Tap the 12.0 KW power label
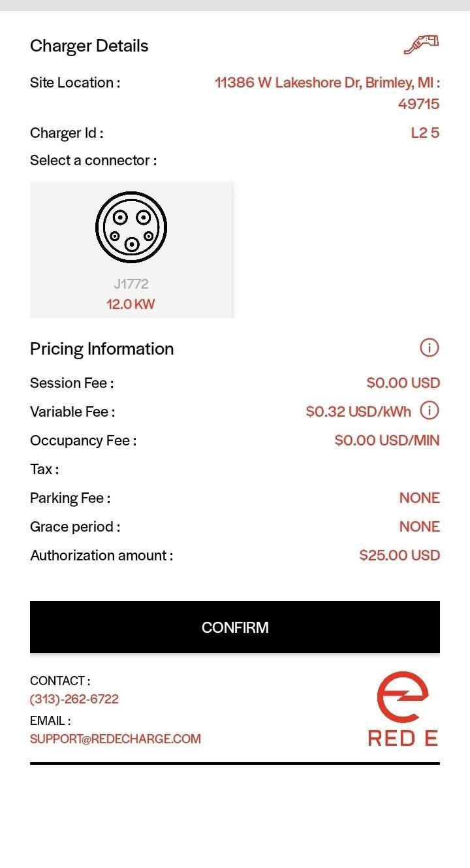This screenshot has height=868, width=470. (131, 304)
